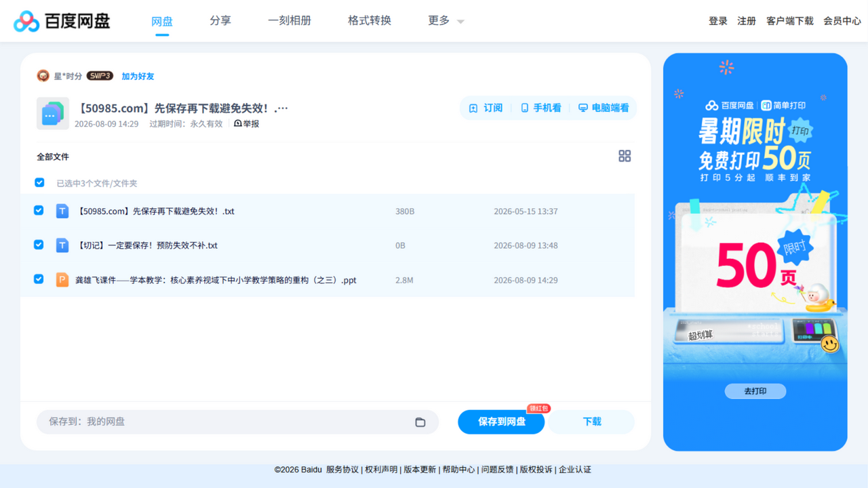Click 注册 to register
Screen dimensions: 868x488
click(x=747, y=21)
